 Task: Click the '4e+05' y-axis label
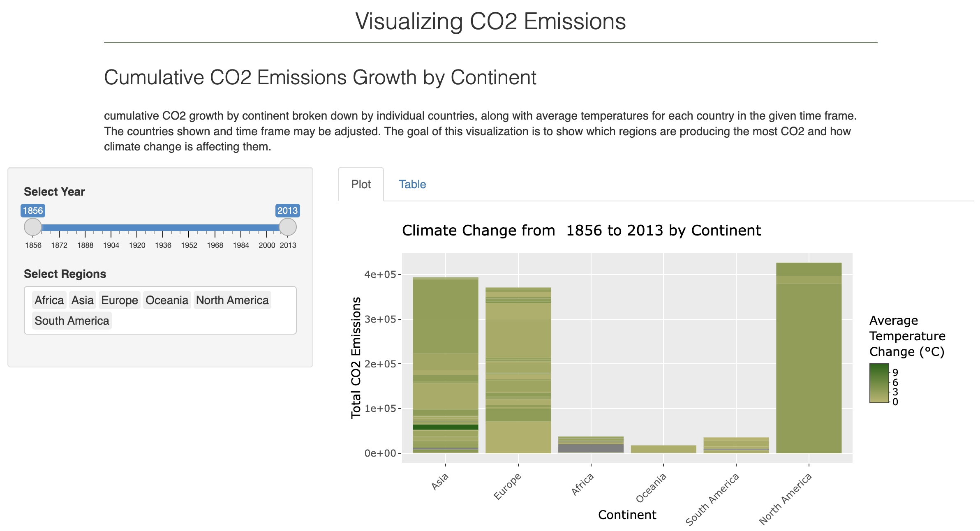tap(380, 274)
